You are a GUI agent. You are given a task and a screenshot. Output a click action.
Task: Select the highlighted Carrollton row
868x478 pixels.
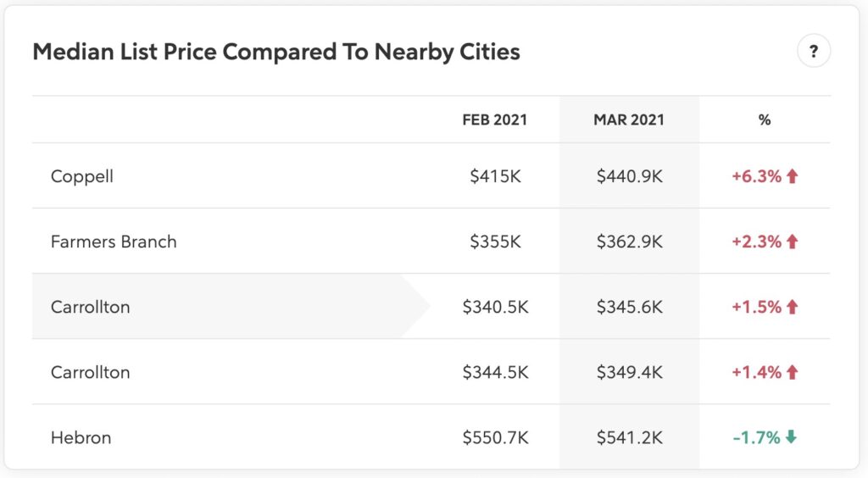(431, 307)
